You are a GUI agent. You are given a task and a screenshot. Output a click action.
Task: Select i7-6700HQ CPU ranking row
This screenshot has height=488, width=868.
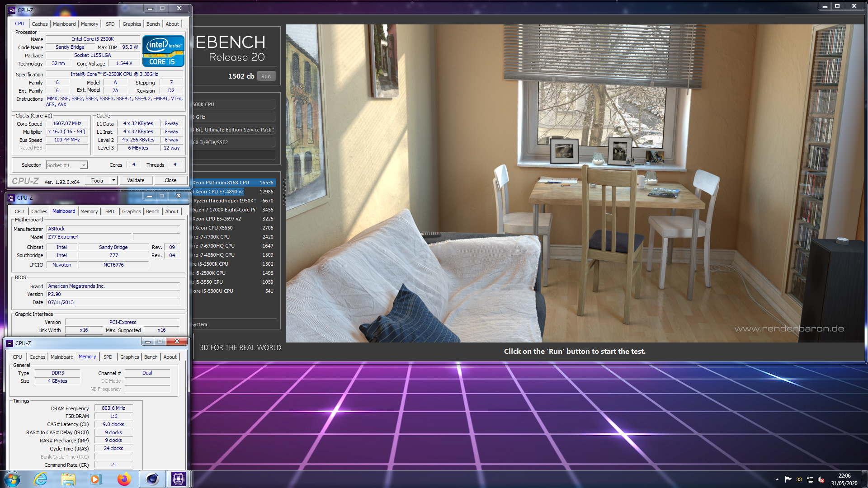click(234, 246)
